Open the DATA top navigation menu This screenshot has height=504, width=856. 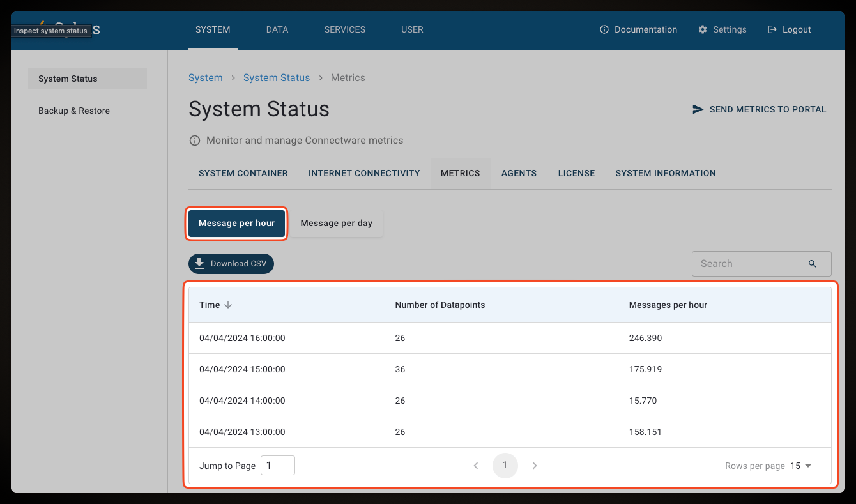tap(277, 29)
